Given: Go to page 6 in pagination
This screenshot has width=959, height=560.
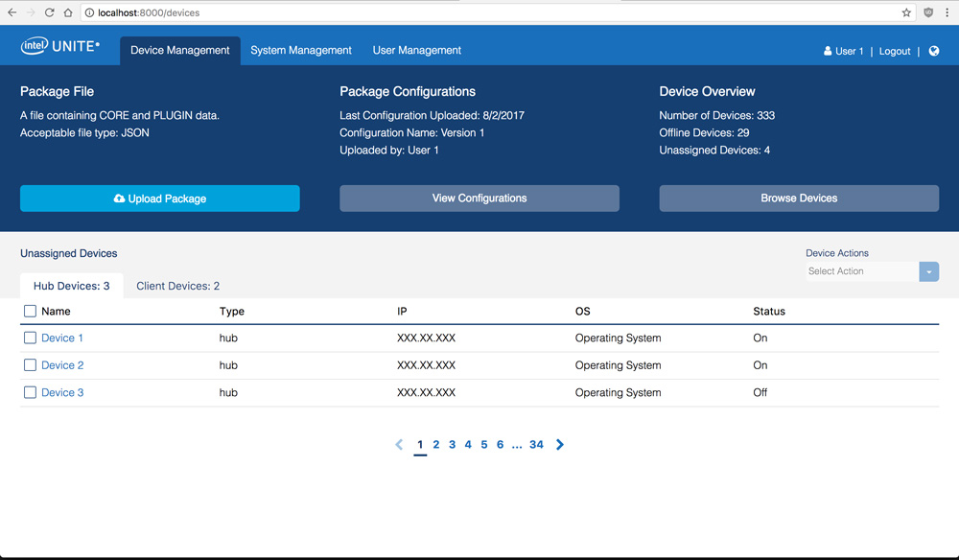Looking at the screenshot, I should coord(500,445).
